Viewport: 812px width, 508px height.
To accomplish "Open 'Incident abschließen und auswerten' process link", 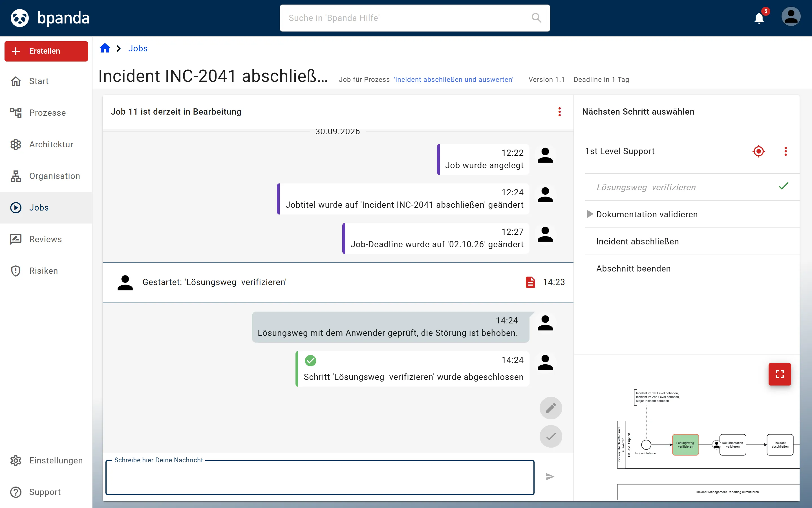I will click(453, 80).
